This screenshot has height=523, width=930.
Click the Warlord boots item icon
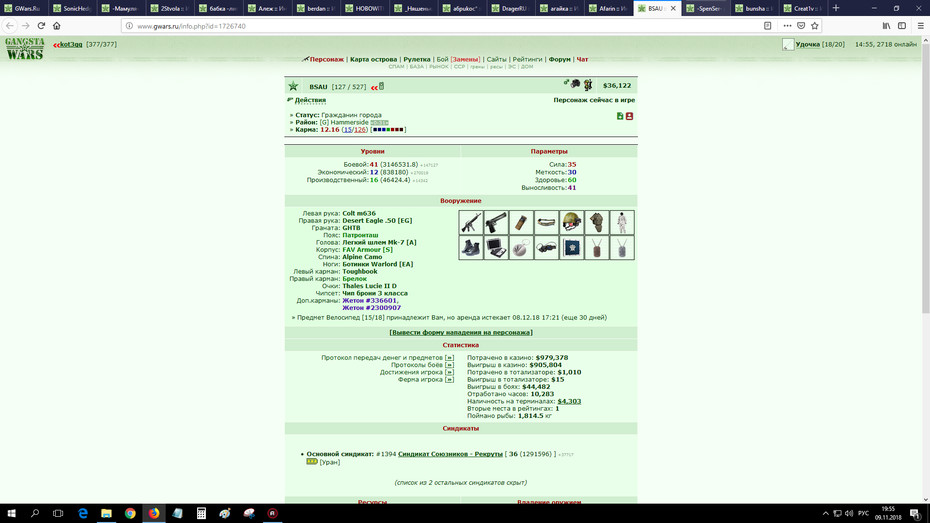(x=470, y=248)
